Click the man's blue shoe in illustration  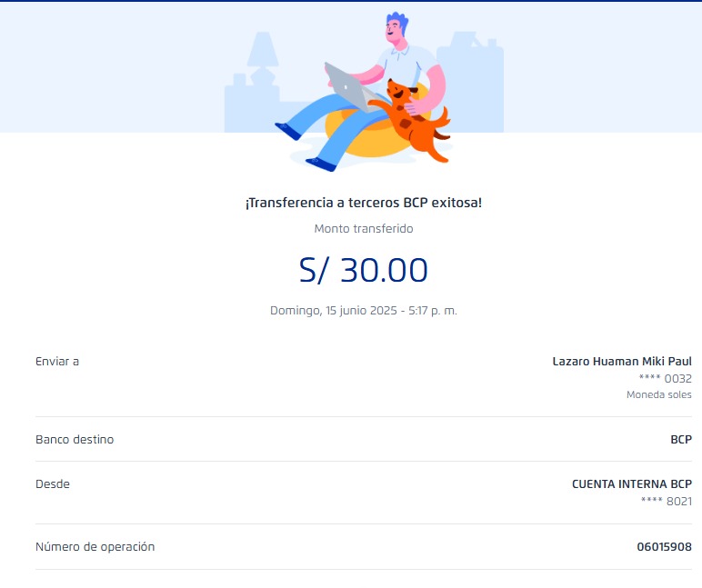pyautogui.click(x=320, y=164)
